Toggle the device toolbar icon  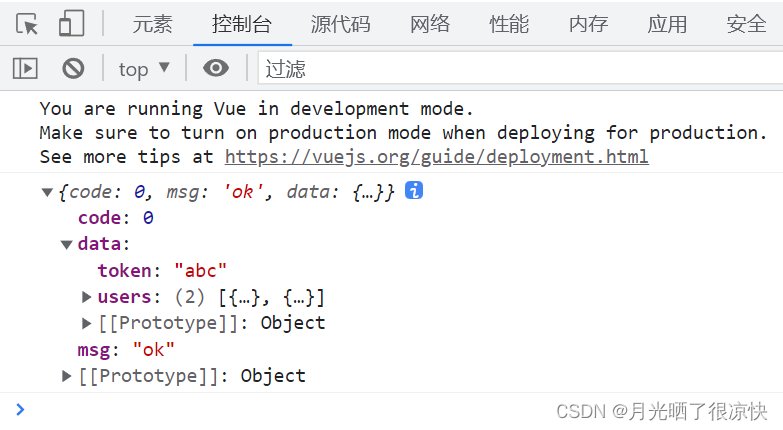coord(71,24)
